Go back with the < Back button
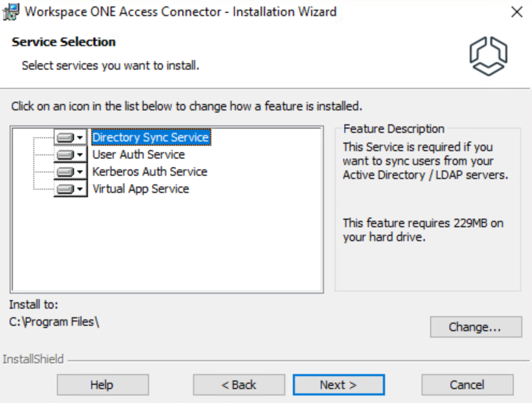Screen dimensions: 532x403 click(x=239, y=385)
